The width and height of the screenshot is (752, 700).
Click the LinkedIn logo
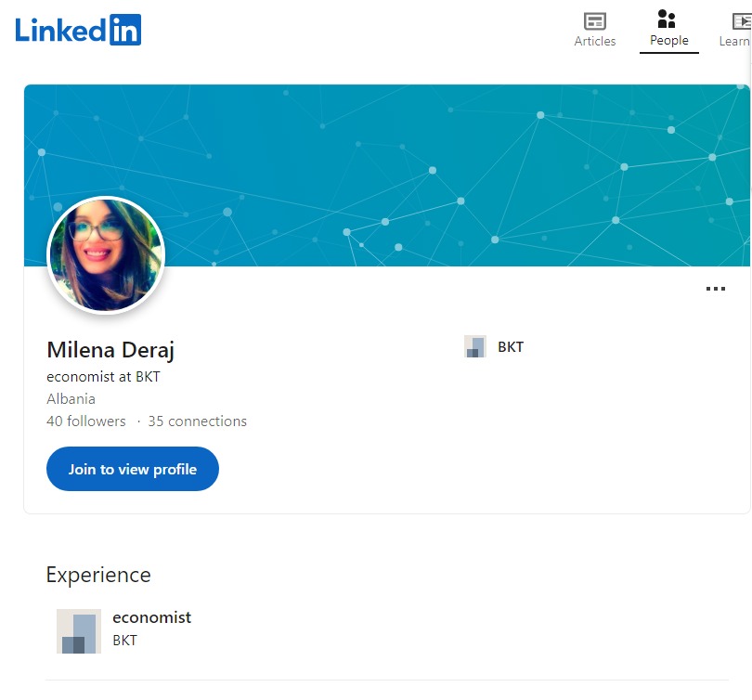pyautogui.click(x=78, y=30)
